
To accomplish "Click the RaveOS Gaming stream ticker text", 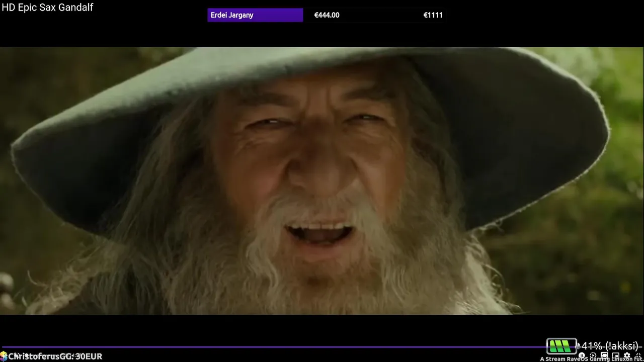I will pyautogui.click(x=592, y=359).
